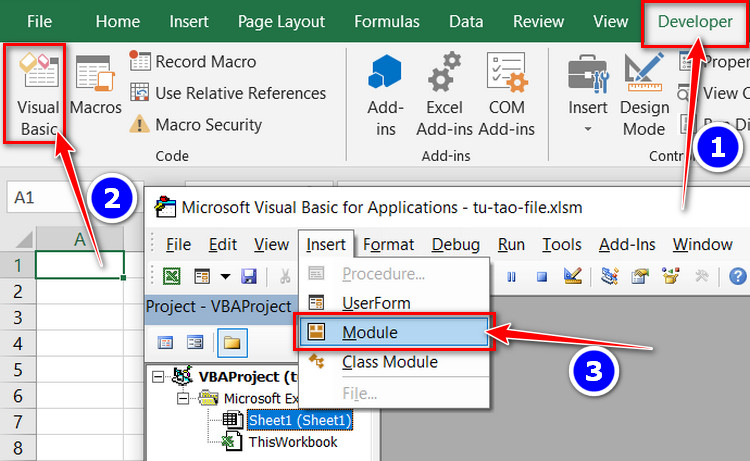Image resolution: width=750 pixels, height=461 pixels.
Task: Open the Macros list button
Action: pyautogui.click(x=96, y=85)
